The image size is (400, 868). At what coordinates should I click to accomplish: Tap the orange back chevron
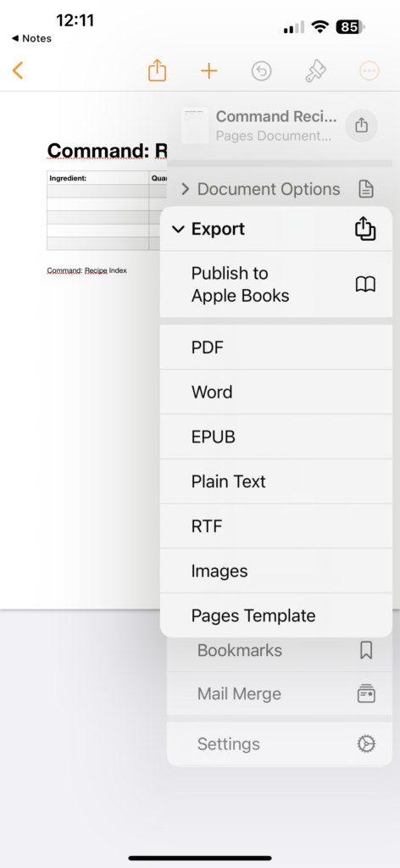(x=19, y=71)
